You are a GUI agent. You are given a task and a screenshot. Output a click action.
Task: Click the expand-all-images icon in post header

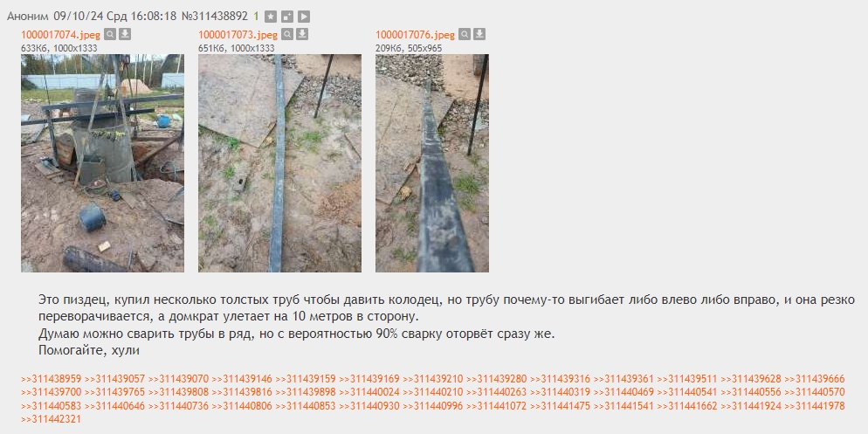[286, 17]
